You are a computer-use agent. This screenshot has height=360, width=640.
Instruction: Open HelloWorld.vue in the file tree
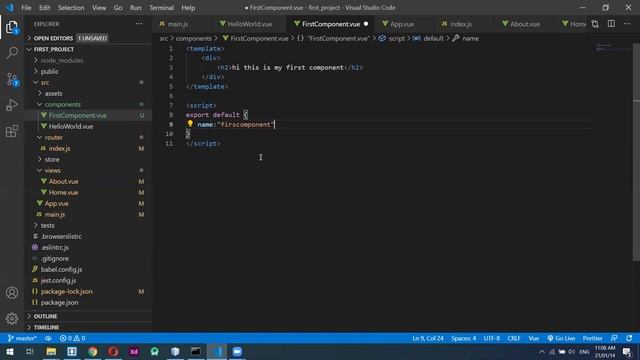pos(89,127)
